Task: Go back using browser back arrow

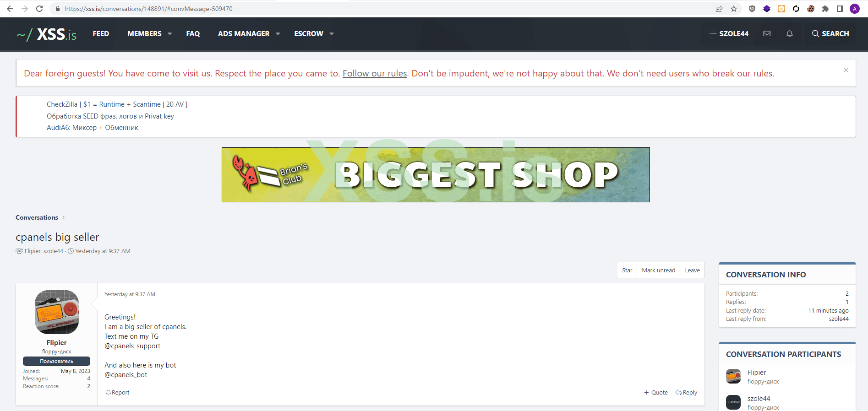Action: tap(10, 9)
